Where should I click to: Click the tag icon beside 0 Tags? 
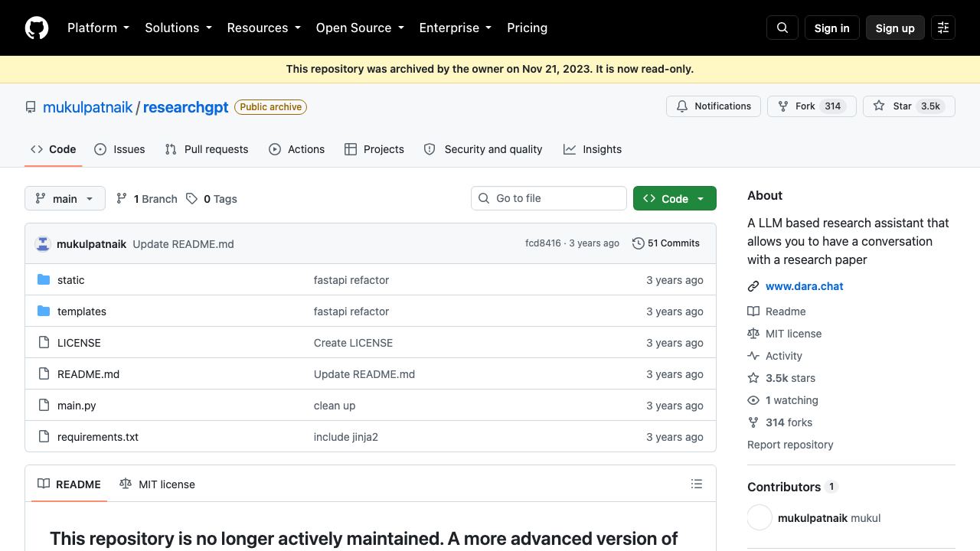191,199
